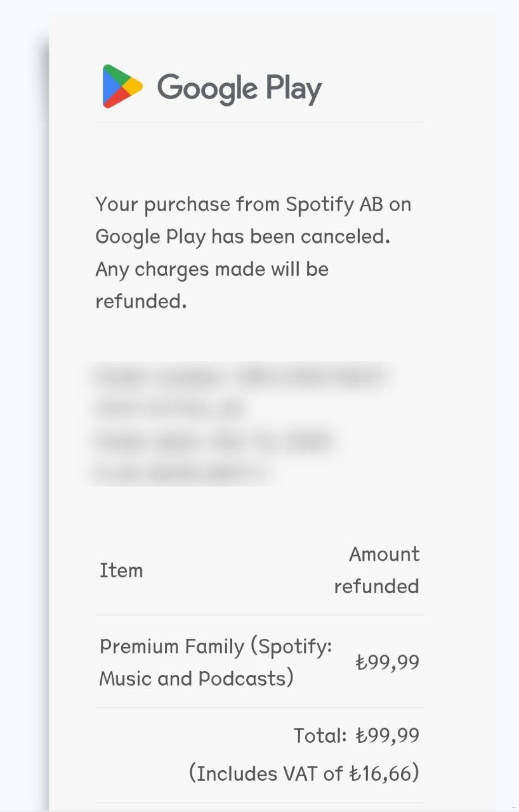Click the Google Play triangle logo
Viewport: 519px width, 812px height.
(122, 86)
